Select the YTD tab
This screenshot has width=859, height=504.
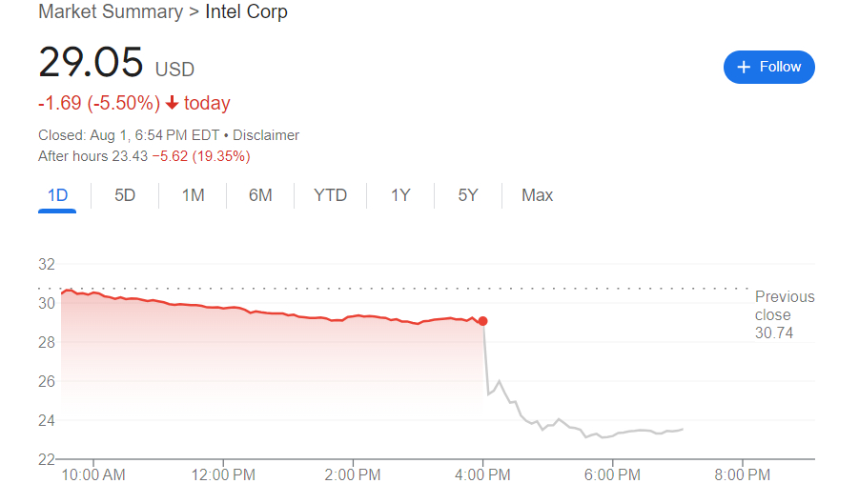330,195
